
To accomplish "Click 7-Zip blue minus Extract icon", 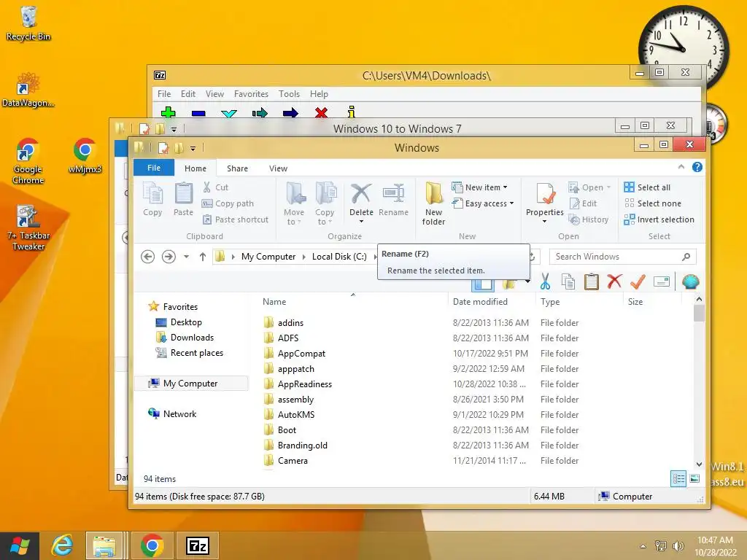I will click(198, 113).
